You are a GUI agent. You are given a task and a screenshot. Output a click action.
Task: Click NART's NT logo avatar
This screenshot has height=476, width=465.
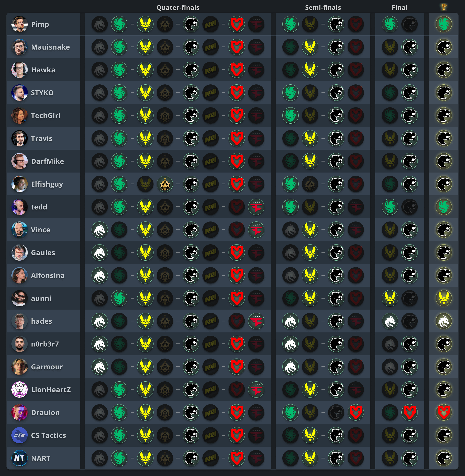tap(20, 458)
